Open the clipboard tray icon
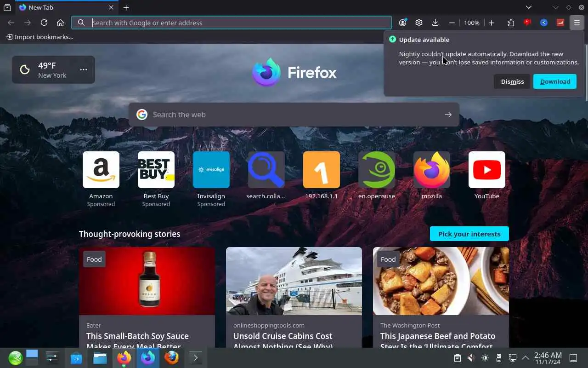 pos(457,358)
